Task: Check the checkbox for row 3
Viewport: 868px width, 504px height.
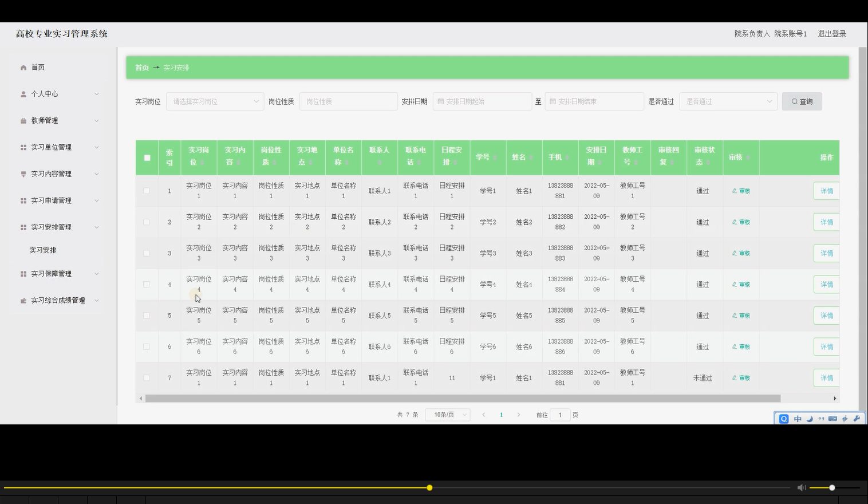Action: coord(147,253)
